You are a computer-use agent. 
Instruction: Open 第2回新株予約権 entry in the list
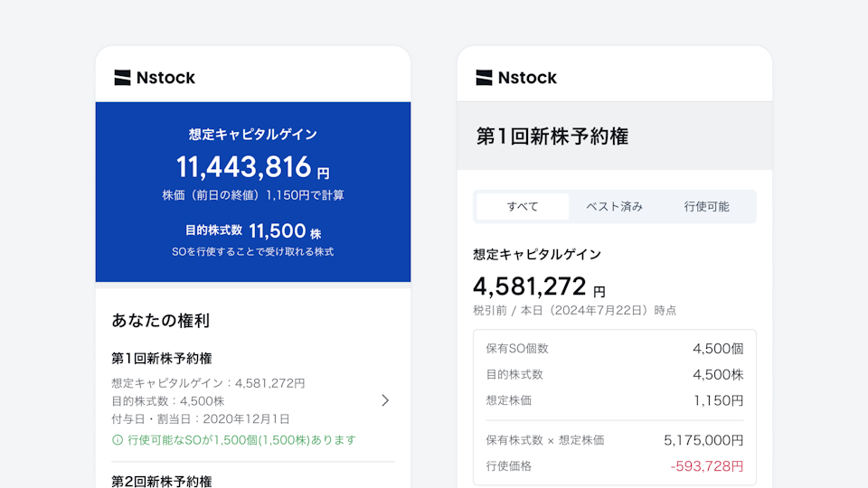[162, 481]
